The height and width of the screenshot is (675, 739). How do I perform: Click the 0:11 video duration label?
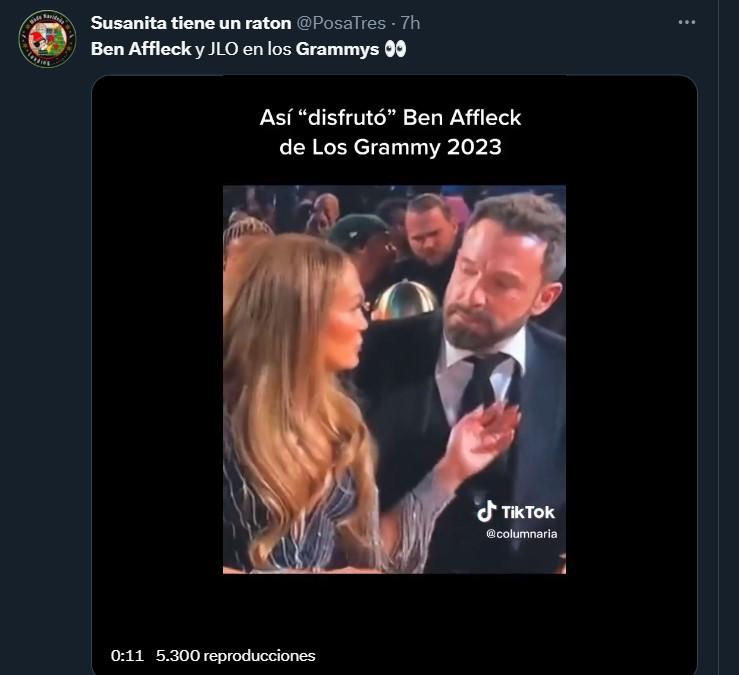tap(128, 656)
